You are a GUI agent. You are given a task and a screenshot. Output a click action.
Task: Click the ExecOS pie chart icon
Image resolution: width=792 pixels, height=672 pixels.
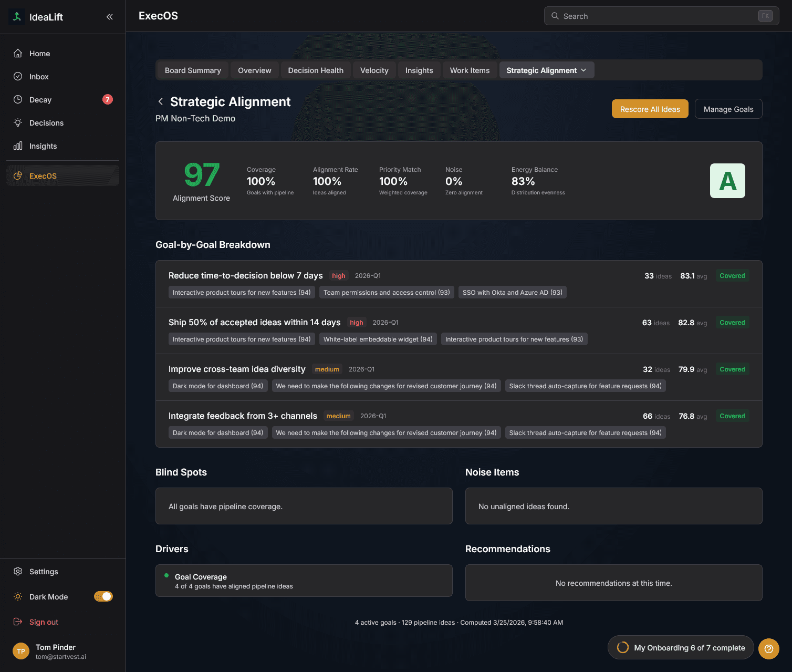(x=18, y=176)
